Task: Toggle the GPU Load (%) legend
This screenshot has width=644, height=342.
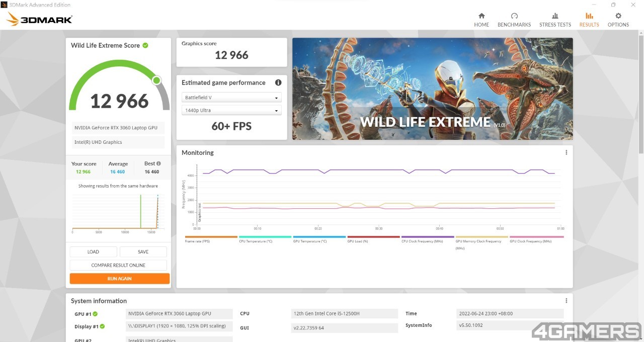Action: (x=373, y=239)
